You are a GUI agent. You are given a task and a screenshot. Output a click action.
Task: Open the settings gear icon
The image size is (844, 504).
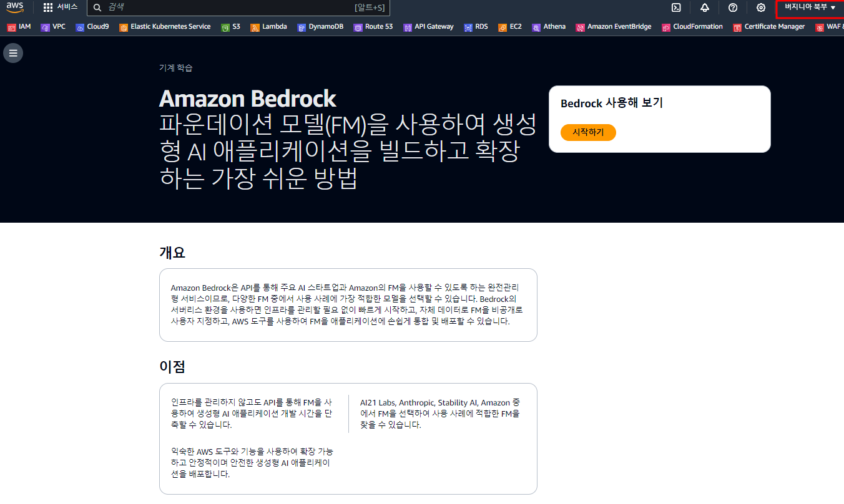click(761, 7)
